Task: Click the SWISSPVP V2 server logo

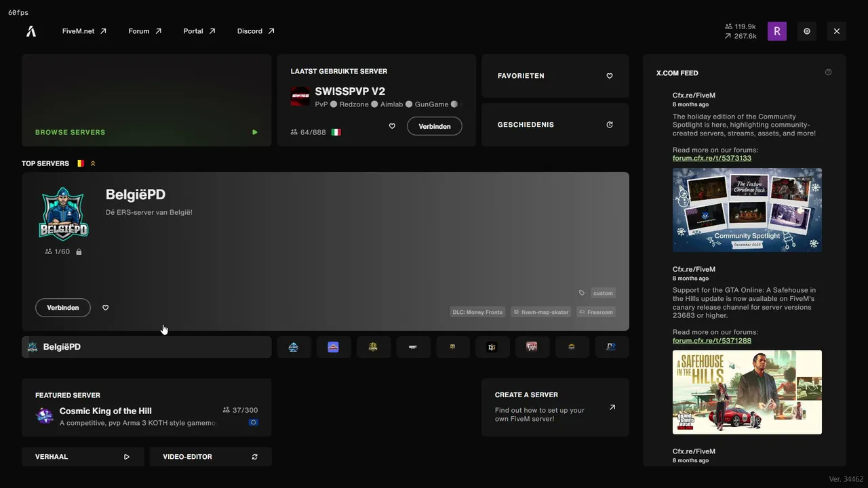Action: coord(300,96)
